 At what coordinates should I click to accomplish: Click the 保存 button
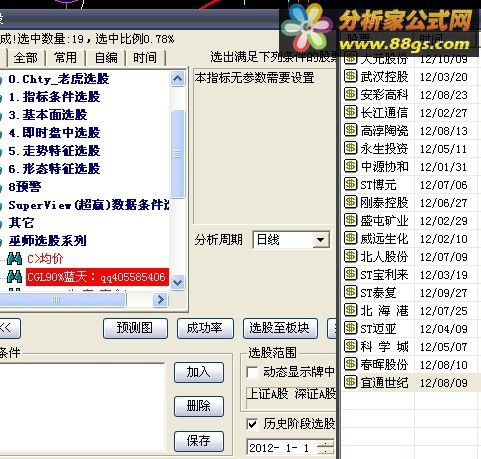click(199, 441)
